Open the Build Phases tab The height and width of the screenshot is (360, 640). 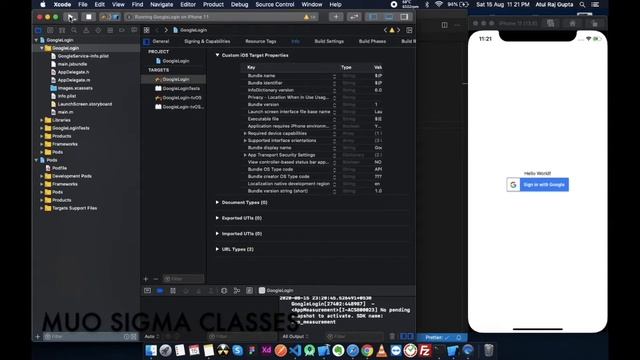[x=372, y=42]
